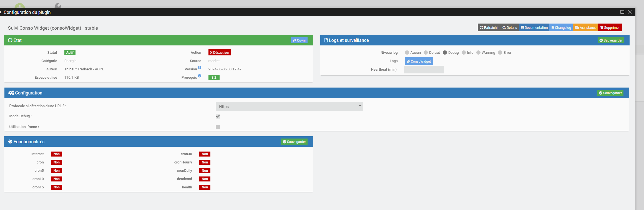The height and width of the screenshot is (210, 644).
Task: Save the Configuration panel
Action: (x=610, y=93)
